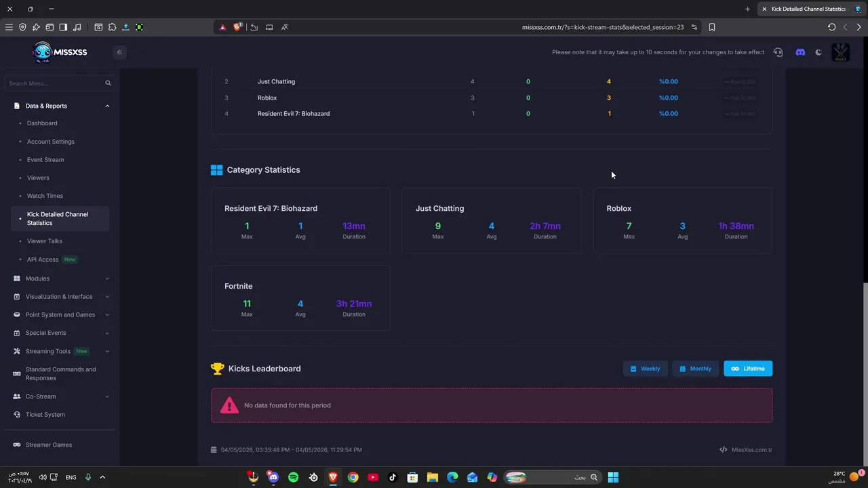Show Monthly Kicks Leaderboard

695,369
